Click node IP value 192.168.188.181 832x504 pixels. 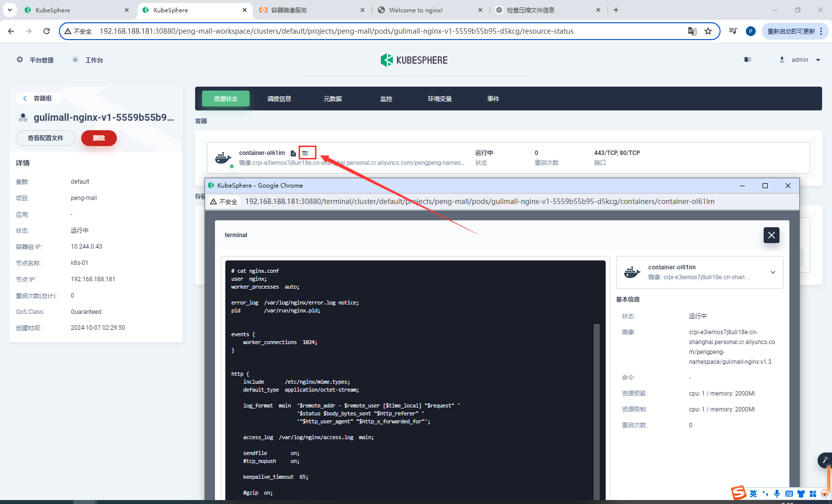click(93, 279)
